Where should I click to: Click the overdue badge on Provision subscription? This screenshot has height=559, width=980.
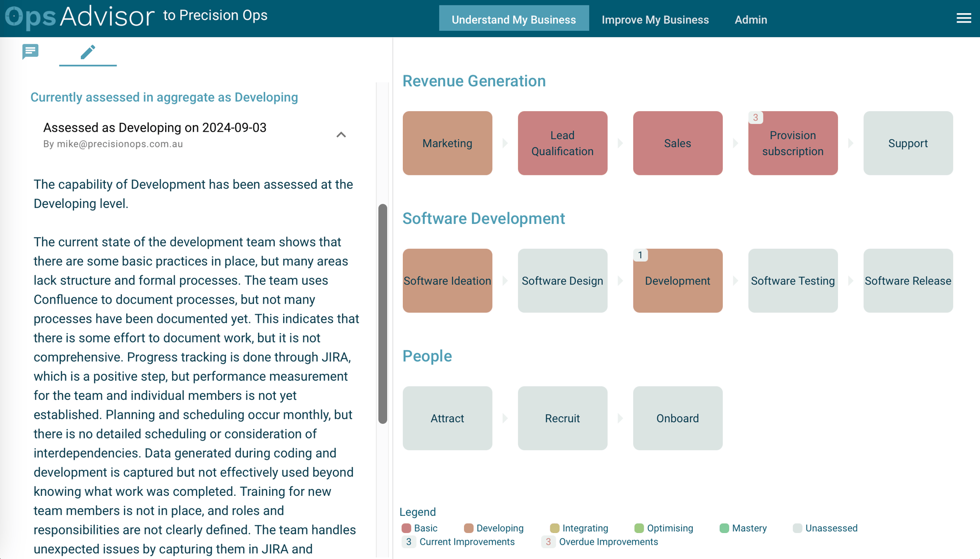pyautogui.click(x=756, y=118)
